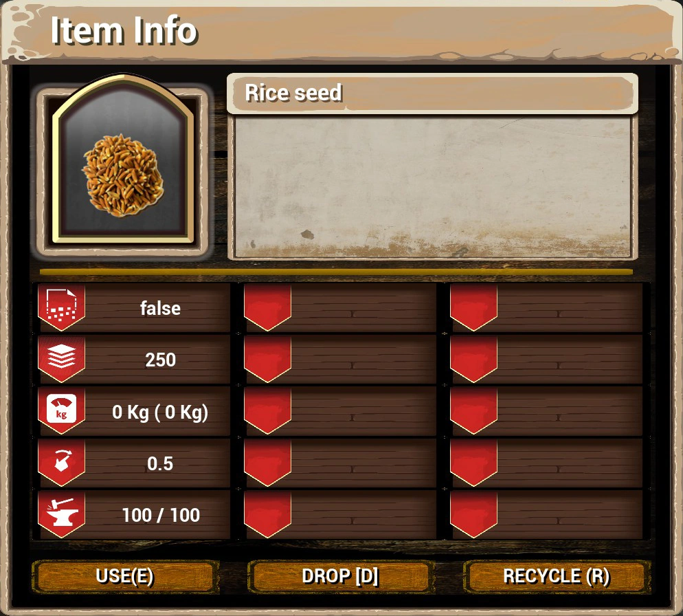
Task: Click the kg weight scale icon
Action: coord(61,408)
